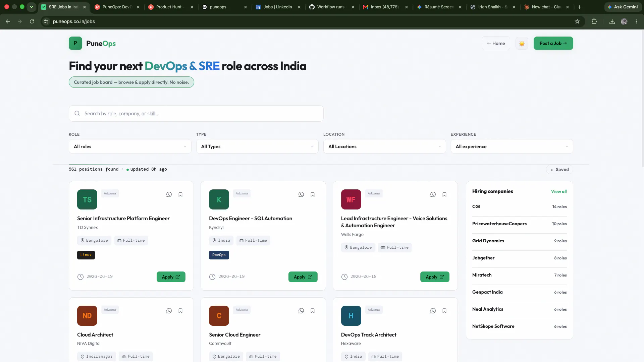This screenshot has width=644, height=362.
Task: Click the Home button
Action: pyautogui.click(x=496, y=43)
